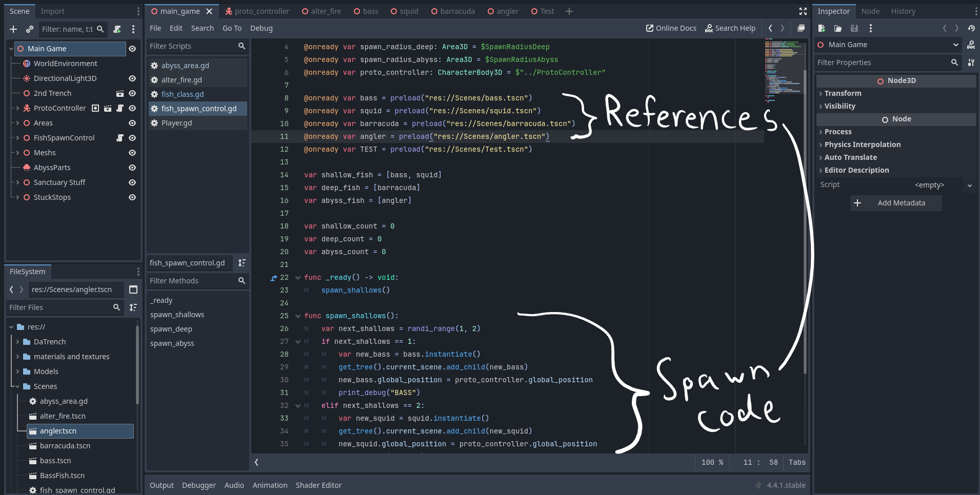Image resolution: width=980 pixels, height=495 pixels.
Task: Toggle distraction-free mode icon
Action: (x=803, y=11)
